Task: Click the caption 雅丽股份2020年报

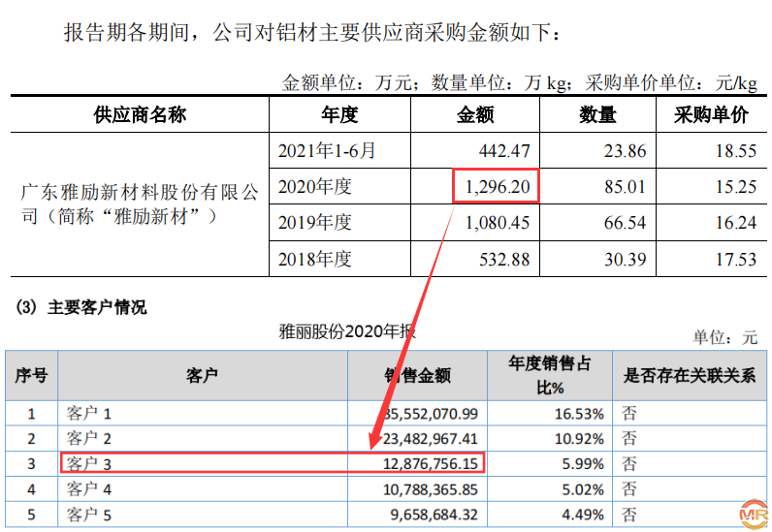Action: click(x=347, y=331)
